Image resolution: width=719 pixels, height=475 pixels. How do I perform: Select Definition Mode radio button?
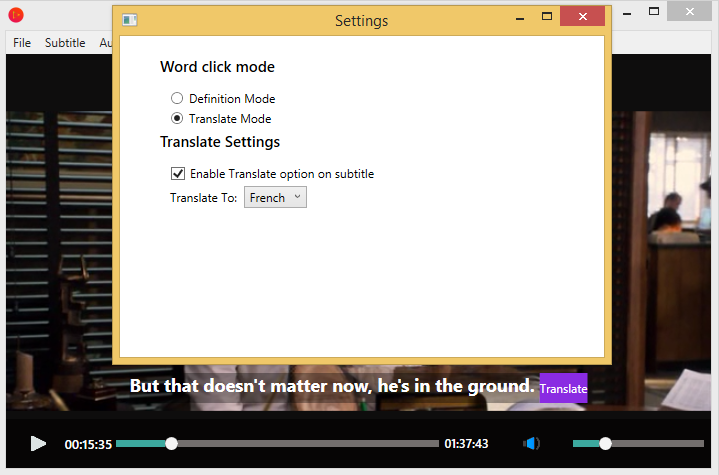coord(177,99)
